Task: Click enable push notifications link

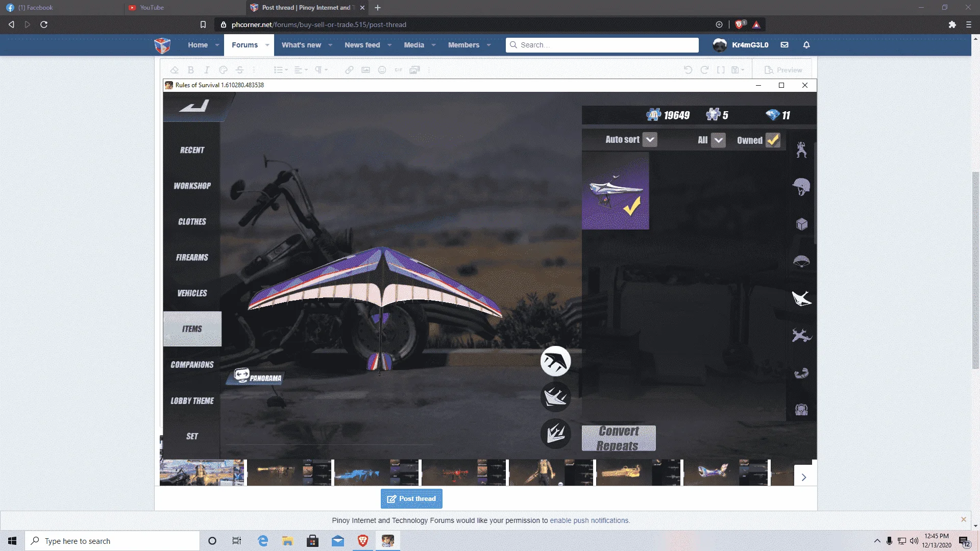Action: click(589, 520)
